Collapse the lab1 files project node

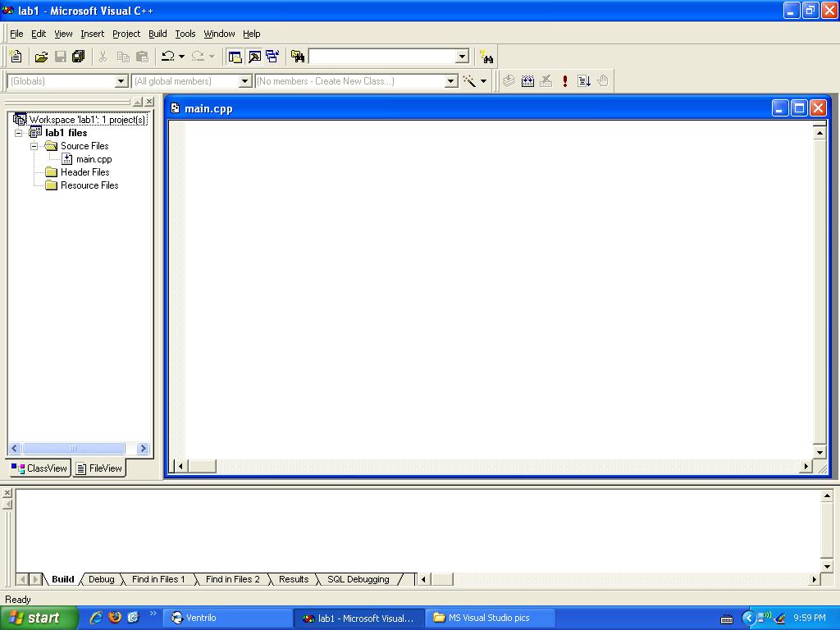(19, 133)
